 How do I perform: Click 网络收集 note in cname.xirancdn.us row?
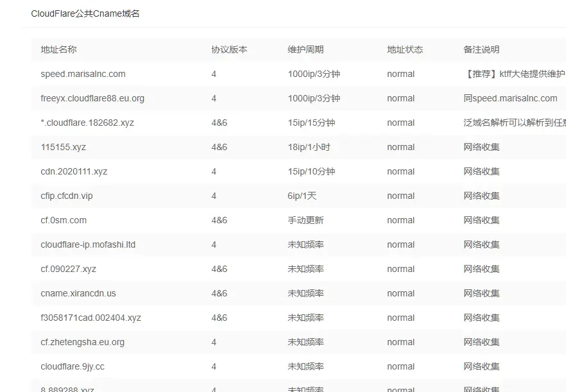[481, 293]
